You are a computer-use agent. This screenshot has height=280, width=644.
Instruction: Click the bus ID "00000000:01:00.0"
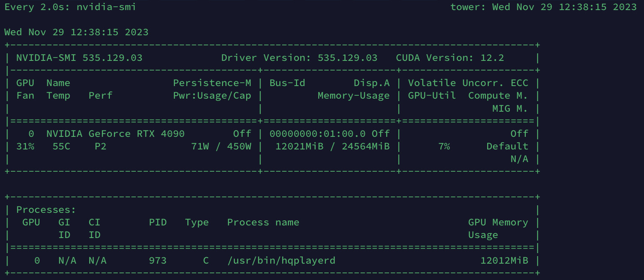point(318,133)
